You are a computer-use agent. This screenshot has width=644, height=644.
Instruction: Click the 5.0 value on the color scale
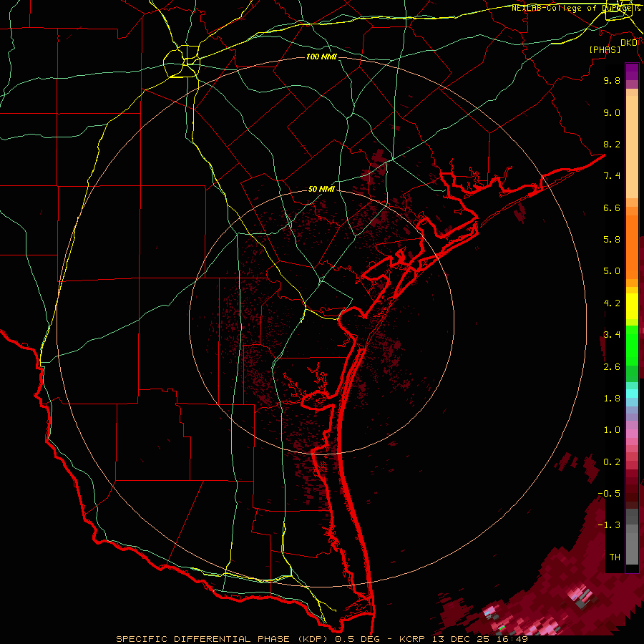pos(612,271)
